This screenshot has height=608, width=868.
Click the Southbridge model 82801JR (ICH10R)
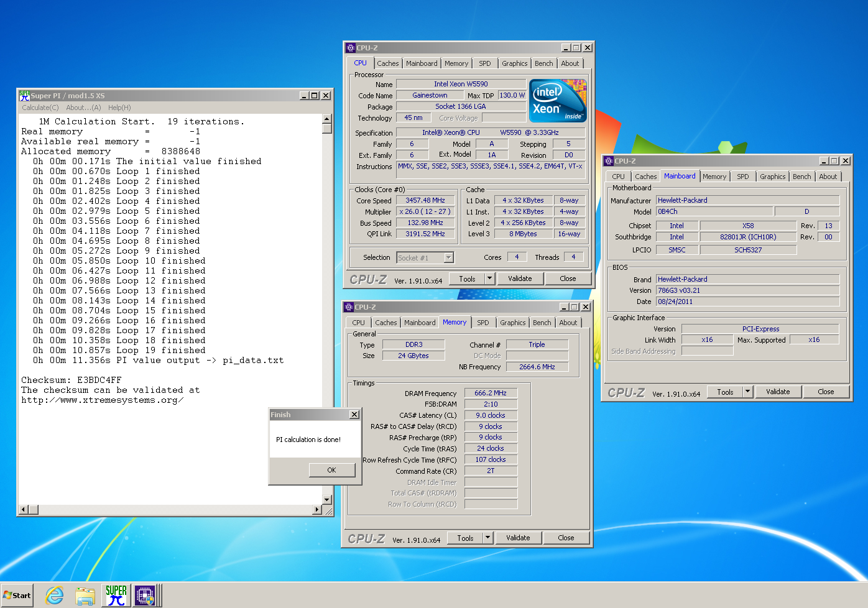pos(748,237)
